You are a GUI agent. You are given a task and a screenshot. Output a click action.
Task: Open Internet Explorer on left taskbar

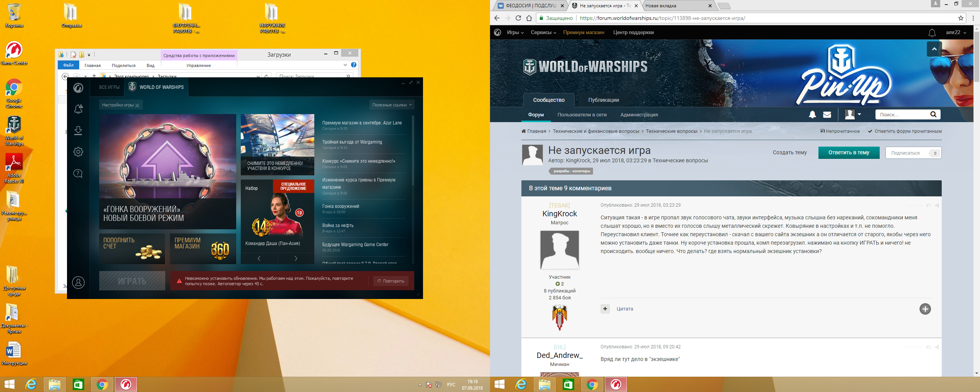(x=31, y=384)
